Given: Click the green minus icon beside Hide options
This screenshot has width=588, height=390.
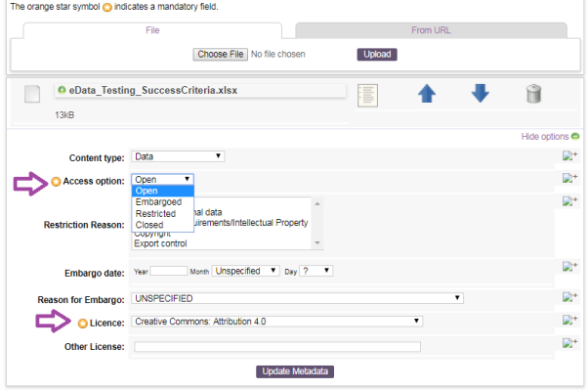Looking at the screenshot, I should [x=575, y=136].
